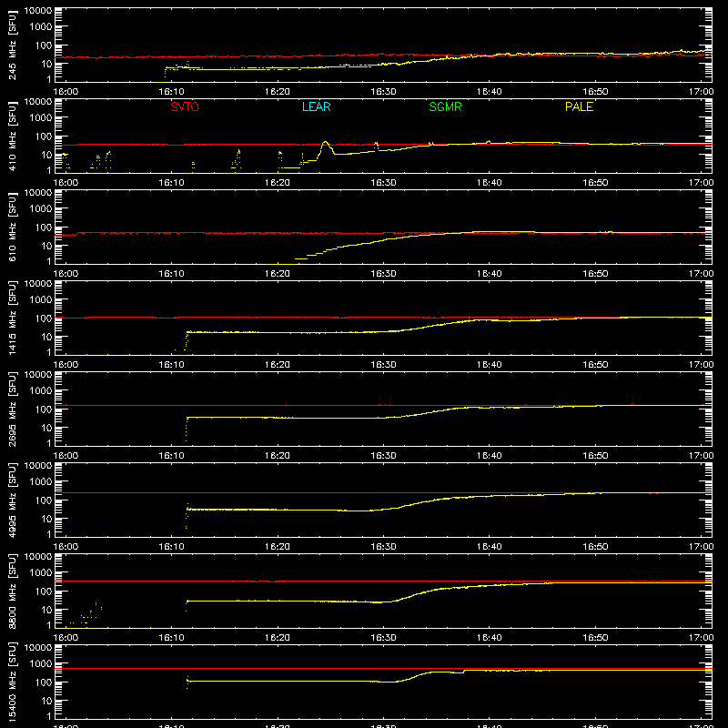Click the yellow PALE station label
The image size is (728, 728).
(x=579, y=106)
